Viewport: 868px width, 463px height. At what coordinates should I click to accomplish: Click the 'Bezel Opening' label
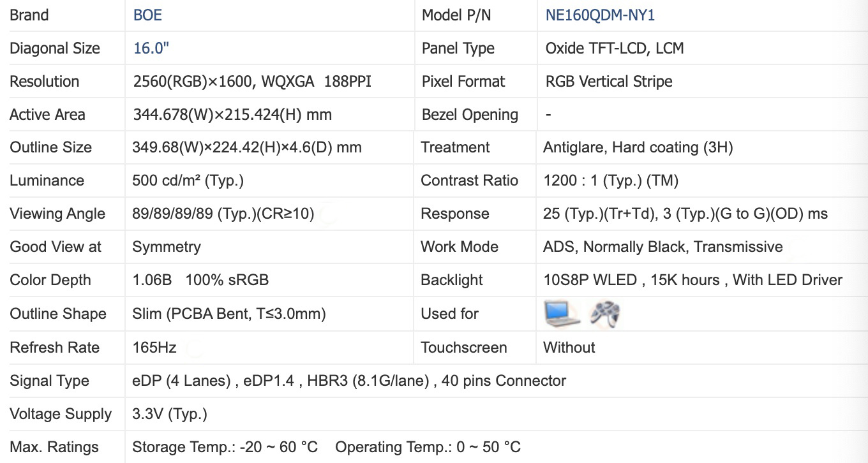tap(470, 115)
